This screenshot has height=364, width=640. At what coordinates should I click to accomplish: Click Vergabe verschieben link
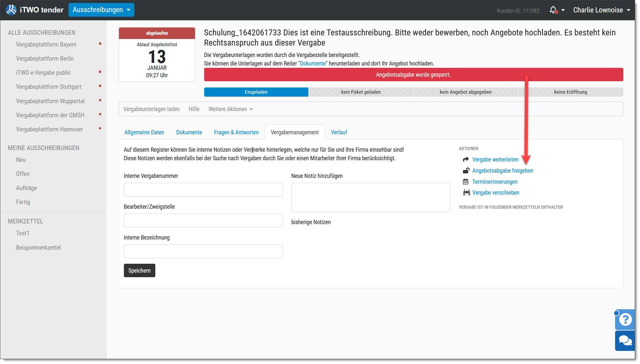(x=496, y=193)
